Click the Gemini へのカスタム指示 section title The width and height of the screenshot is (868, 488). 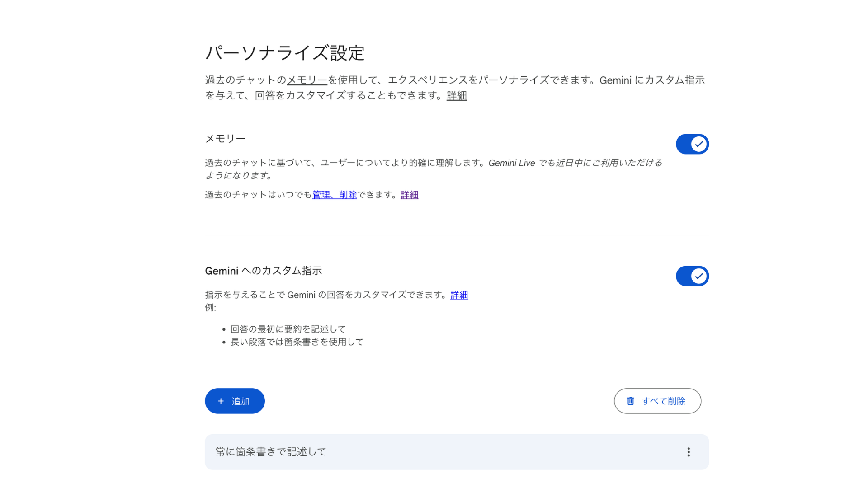click(x=264, y=271)
